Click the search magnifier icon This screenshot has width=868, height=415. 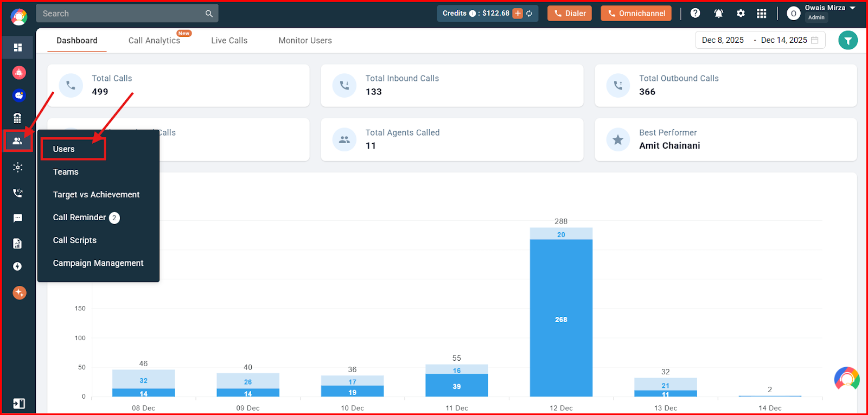tap(209, 14)
